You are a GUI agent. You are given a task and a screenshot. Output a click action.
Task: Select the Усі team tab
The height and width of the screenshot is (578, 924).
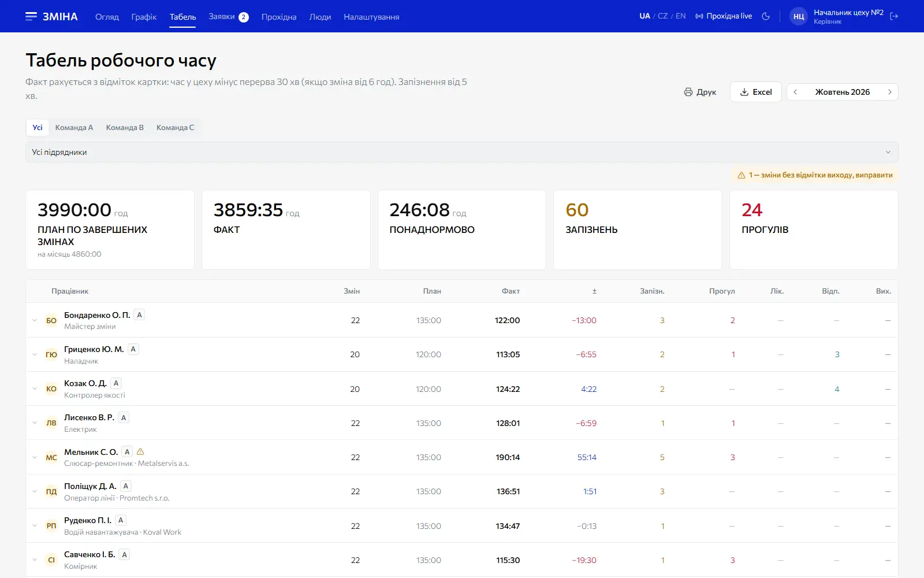(x=38, y=128)
